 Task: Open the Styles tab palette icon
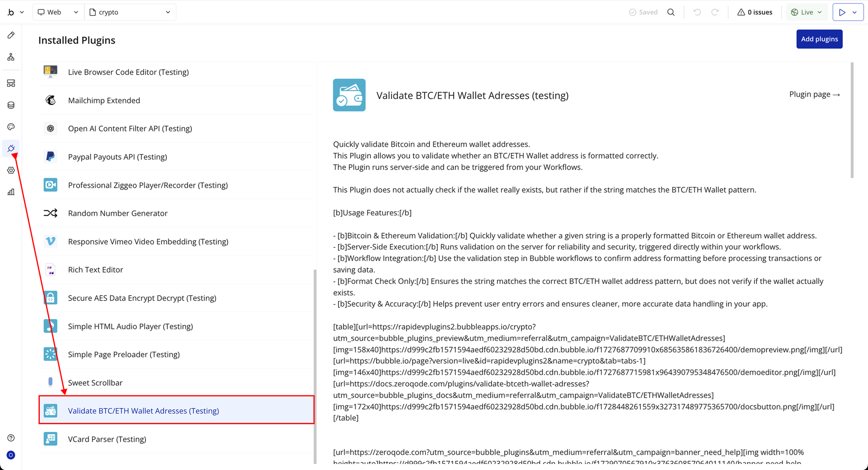tap(11, 127)
